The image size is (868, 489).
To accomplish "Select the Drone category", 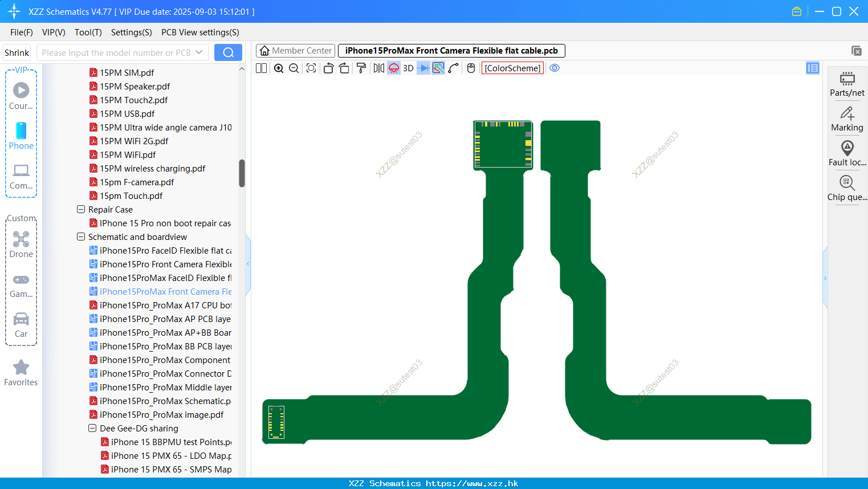I will pos(21,244).
